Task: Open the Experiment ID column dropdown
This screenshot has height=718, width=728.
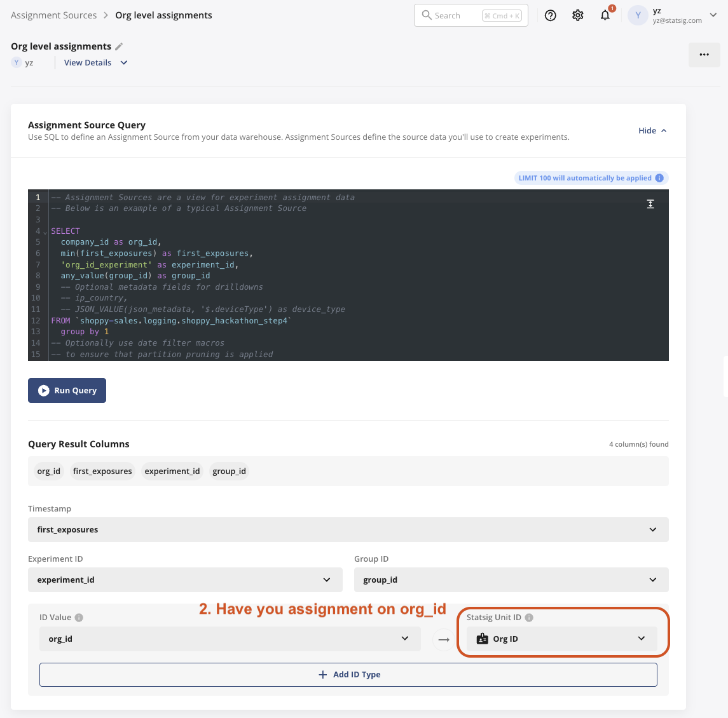Action: coord(184,579)
